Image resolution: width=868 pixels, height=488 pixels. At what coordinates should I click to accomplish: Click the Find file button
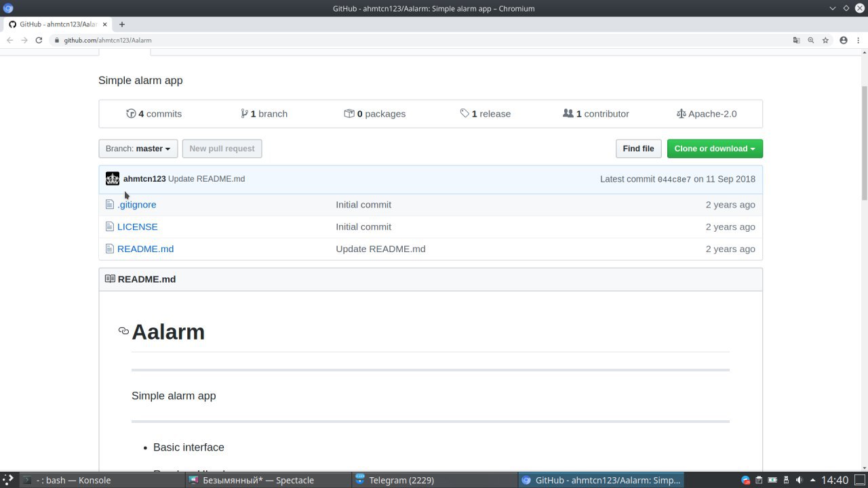click(x=638, y=148)
